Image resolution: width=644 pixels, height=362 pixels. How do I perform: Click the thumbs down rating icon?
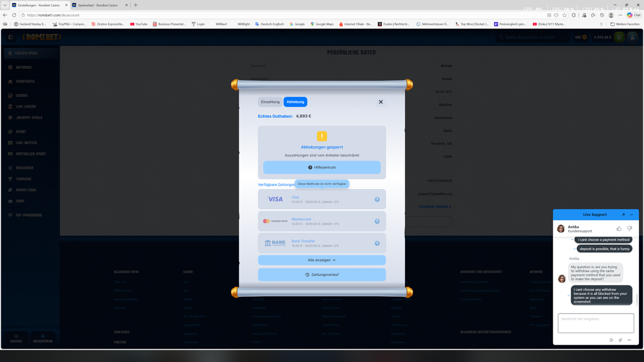tap(629, 229)
